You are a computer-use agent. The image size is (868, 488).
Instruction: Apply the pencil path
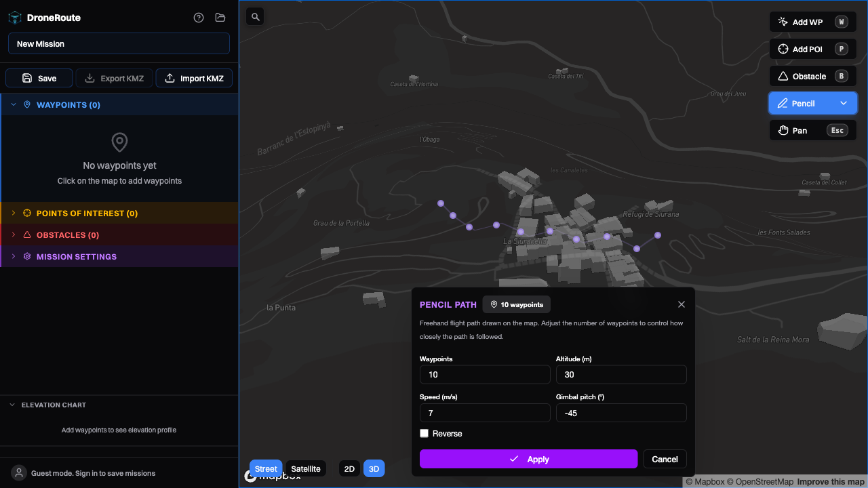528,460
